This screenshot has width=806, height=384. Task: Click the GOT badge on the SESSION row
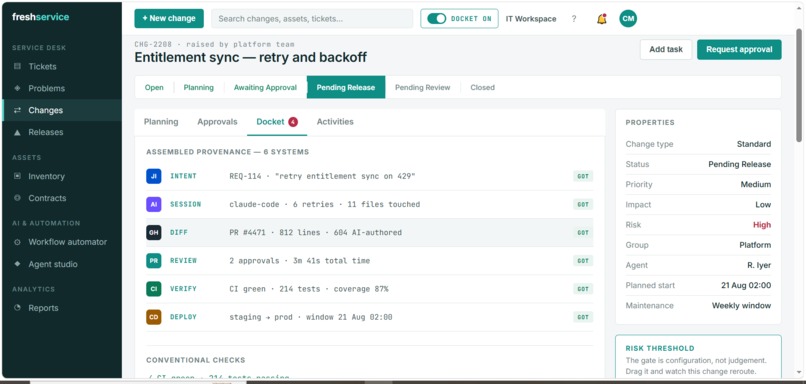pos(583,204)
